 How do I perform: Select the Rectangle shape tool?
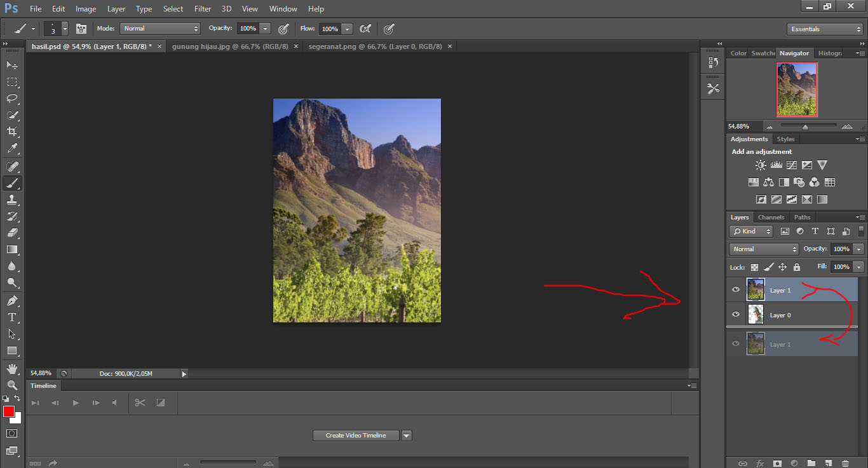[12, 350]
